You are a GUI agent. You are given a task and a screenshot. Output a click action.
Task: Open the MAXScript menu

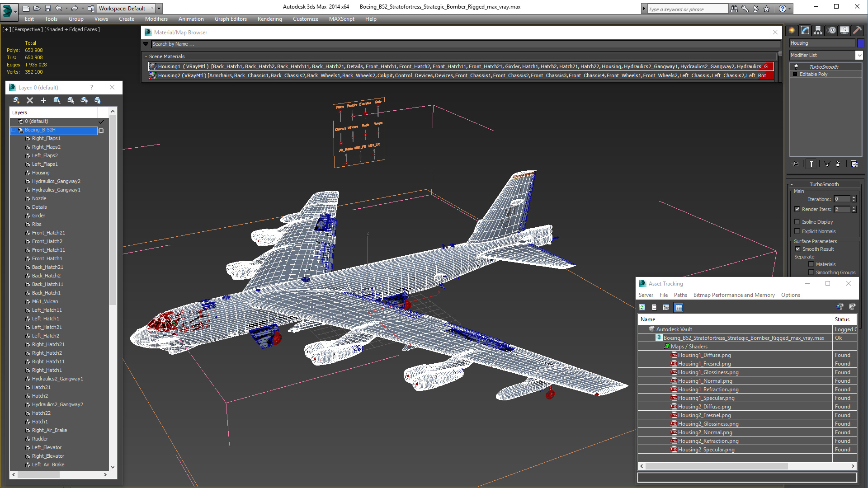click(341, 19)
